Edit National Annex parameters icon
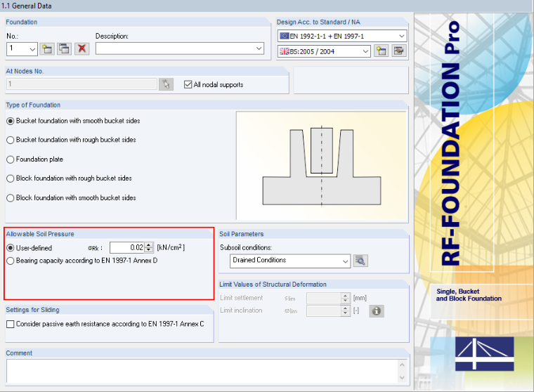The width and height of the screenshot is (534, 392). click(x=398, y=51)
